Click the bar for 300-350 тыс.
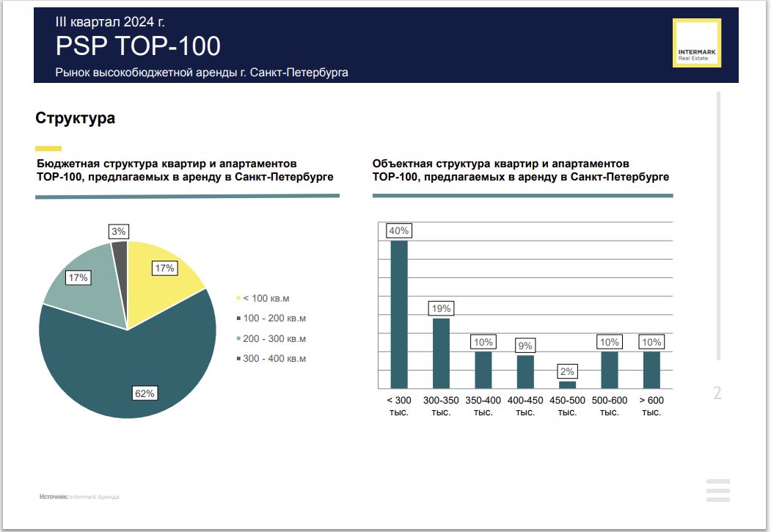 coord(441,354)
